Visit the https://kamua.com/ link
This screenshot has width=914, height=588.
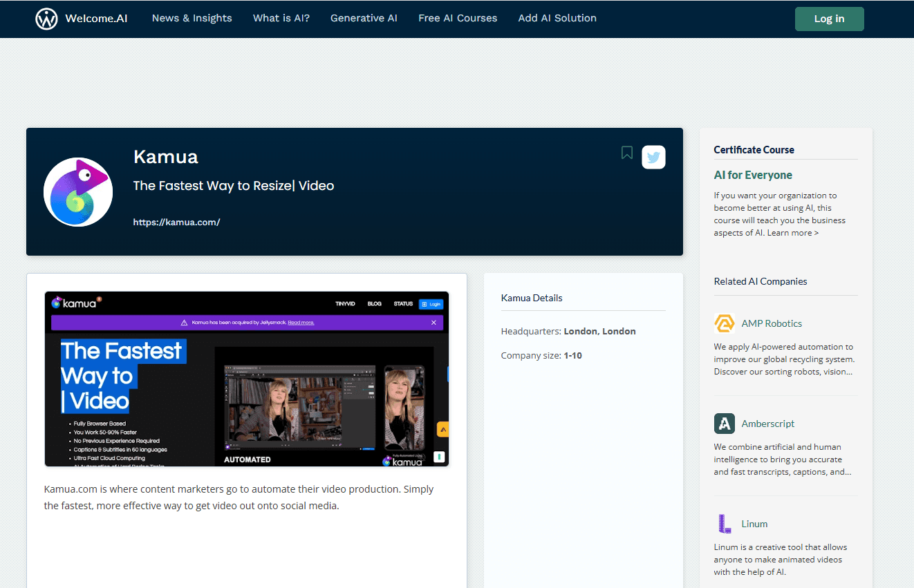pos(176,222)
